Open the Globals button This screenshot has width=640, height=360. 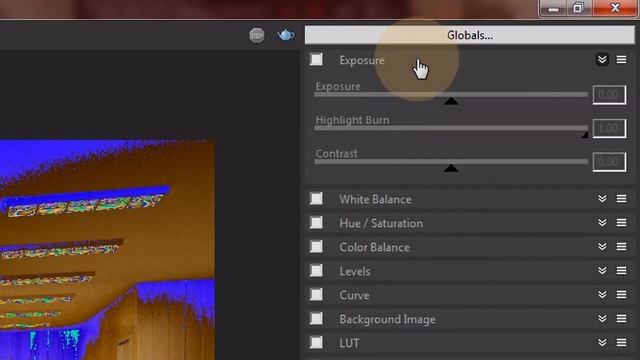click(470, 35)
